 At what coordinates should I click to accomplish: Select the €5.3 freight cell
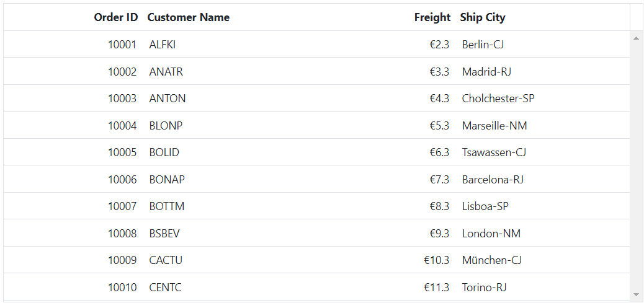coord(439,125)
